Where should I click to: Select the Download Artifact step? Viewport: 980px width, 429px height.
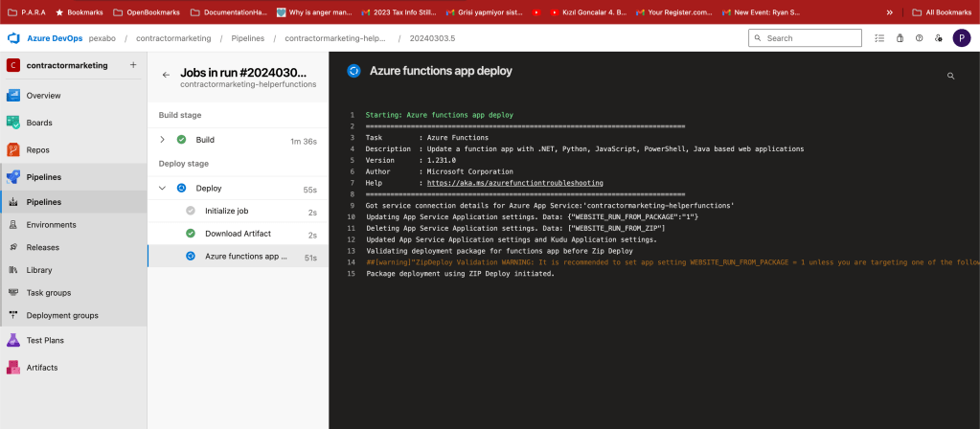point(238,234)
